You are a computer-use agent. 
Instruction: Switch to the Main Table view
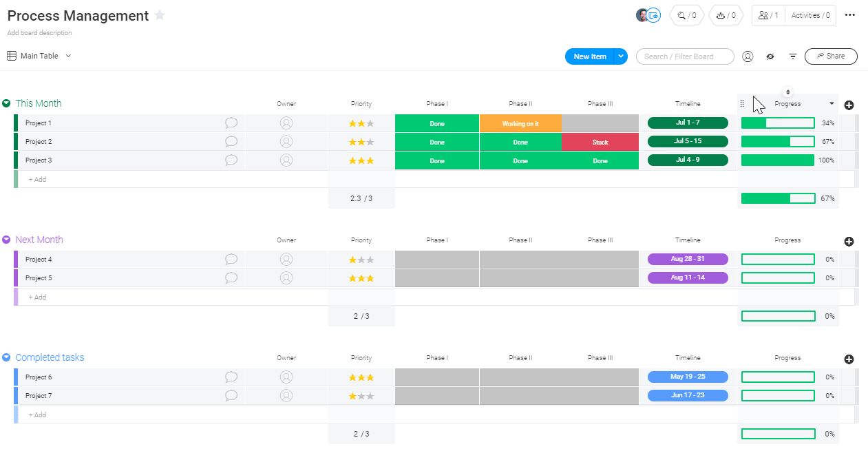click(38, 56)
